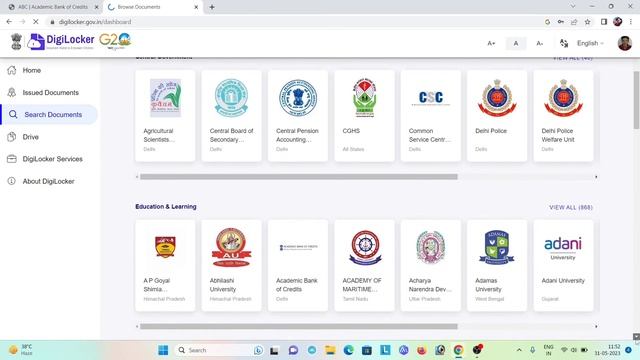The width and height of the screenshot is (640, 360).
Task: Click left arrow of Education & Learning scrollbar
Action: tap(137, 327)
